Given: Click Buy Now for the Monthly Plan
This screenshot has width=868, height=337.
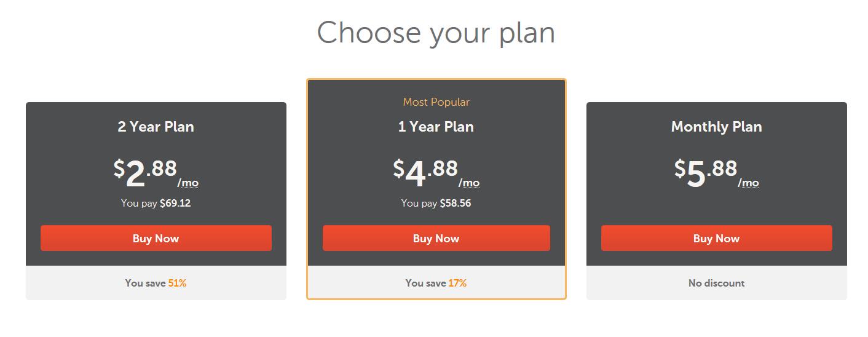Looking at the screenshot, I should [x=717, y=238].
